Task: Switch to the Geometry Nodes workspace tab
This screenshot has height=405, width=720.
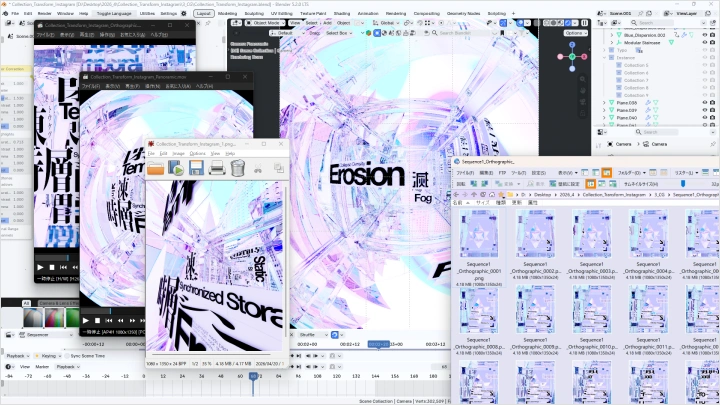Action: click(463, 13)
